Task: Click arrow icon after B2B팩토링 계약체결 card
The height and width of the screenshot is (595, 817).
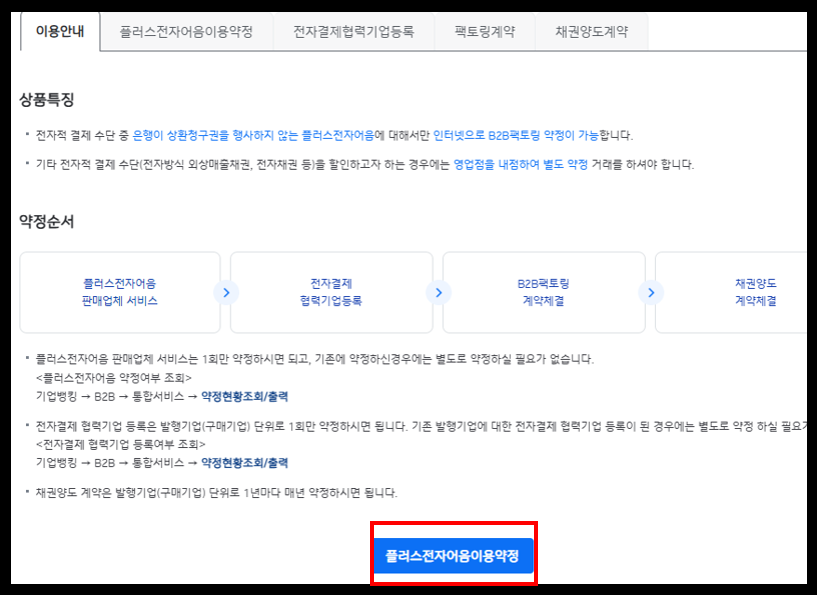Action: (651, 293)
